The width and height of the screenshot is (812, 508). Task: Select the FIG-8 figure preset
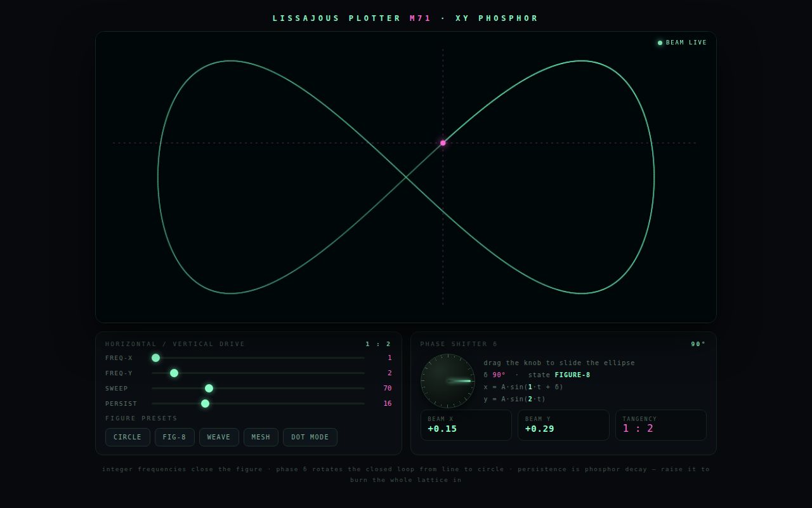point(174,437)
